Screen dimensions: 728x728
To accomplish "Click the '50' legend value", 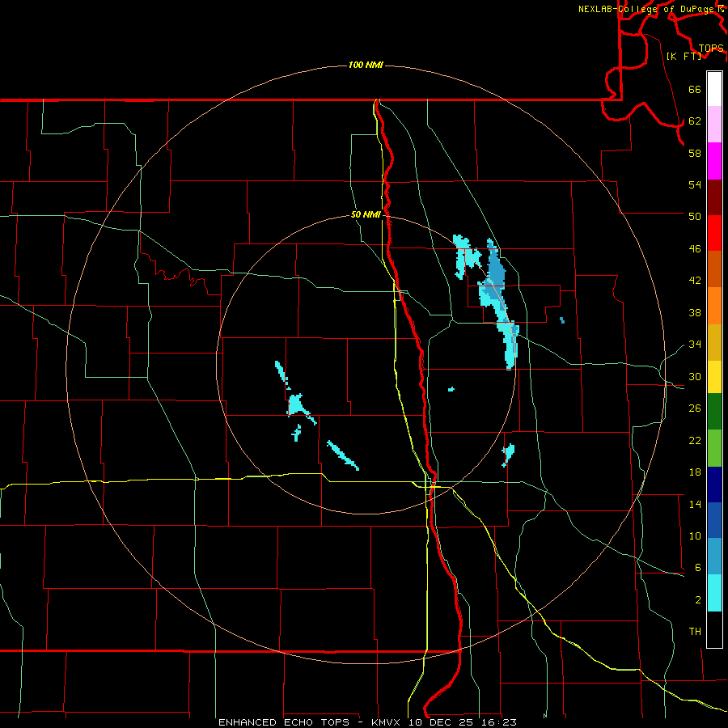I will [x=695, y=216].
